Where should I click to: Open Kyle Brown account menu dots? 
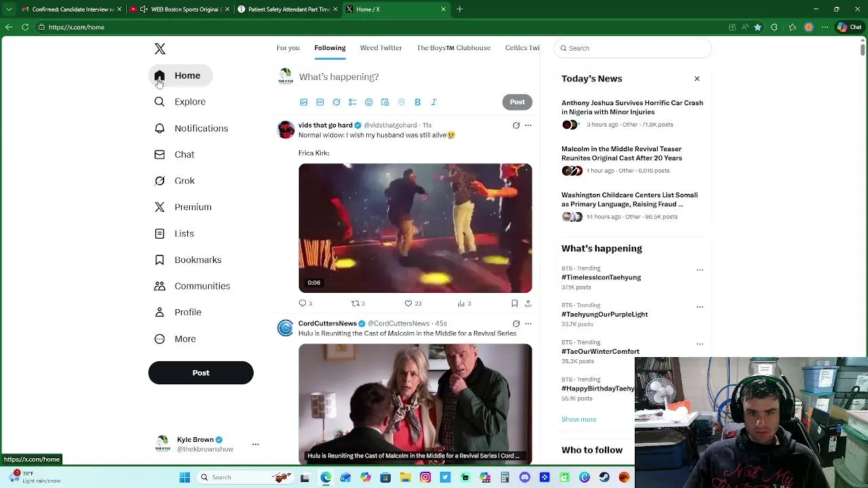(x=256, y=445)
